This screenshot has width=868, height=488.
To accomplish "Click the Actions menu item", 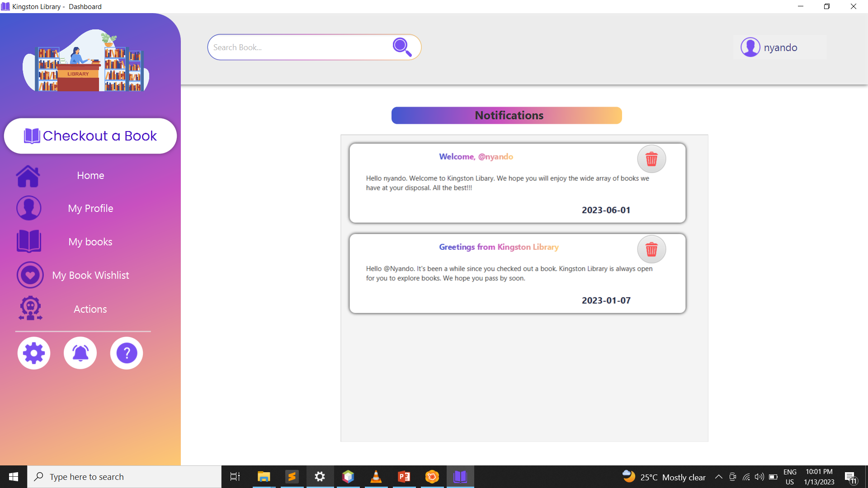I will click(90, 309).
